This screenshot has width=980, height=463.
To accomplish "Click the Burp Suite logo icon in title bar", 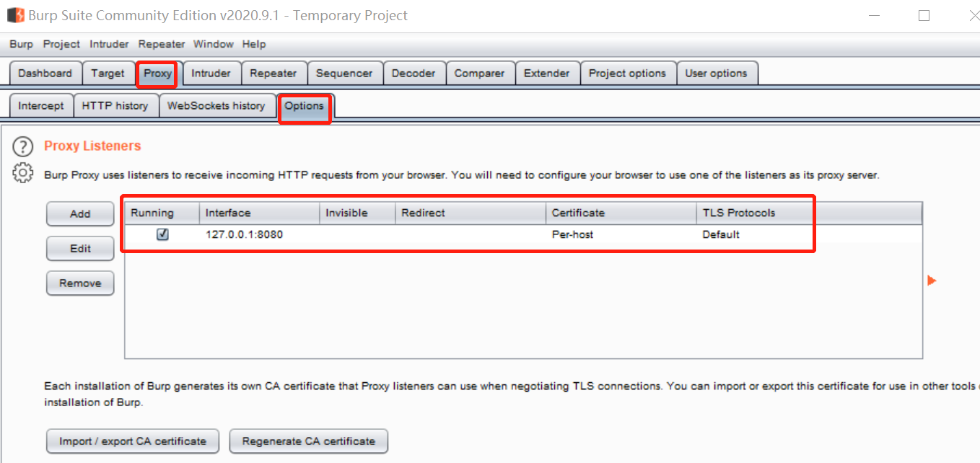I will 15,15.
